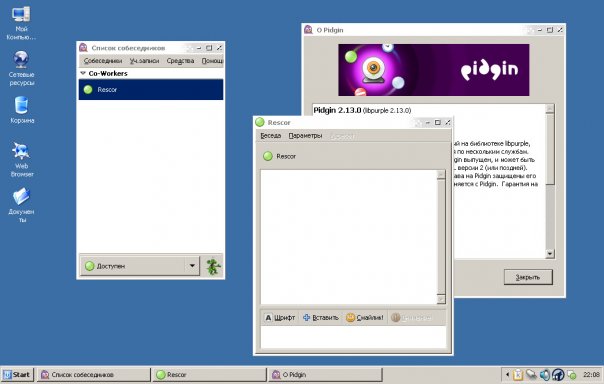604x384 pixels.
Task: Expand hidden tray icons with the arrow
Action: coord(507,375)
